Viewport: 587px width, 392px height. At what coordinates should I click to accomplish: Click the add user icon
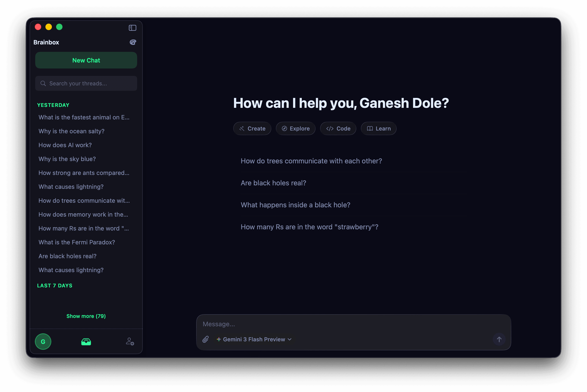[x=130, y=342]
